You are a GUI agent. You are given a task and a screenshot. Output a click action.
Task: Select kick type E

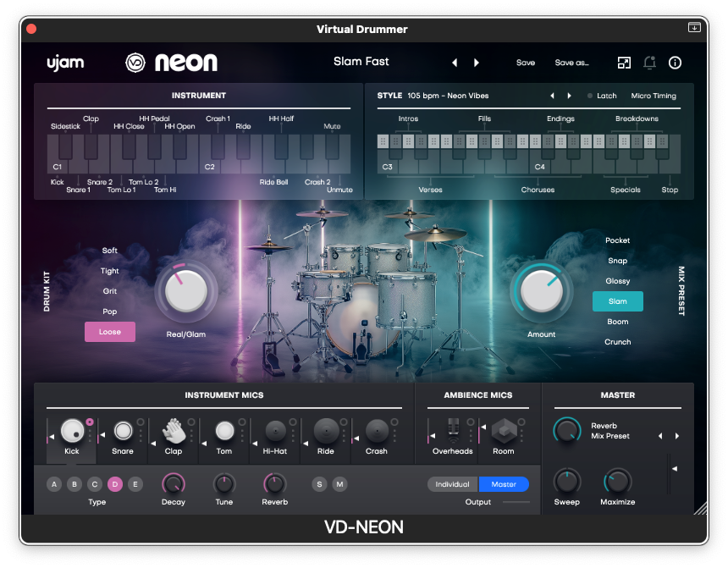pos(135,484)
